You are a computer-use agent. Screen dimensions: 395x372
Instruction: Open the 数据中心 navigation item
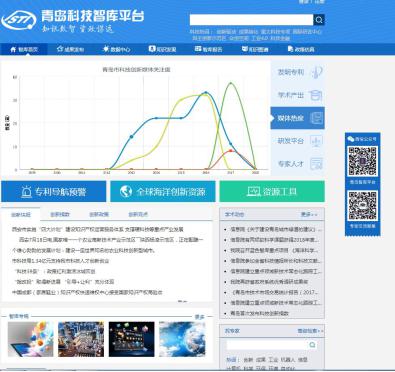116,49
